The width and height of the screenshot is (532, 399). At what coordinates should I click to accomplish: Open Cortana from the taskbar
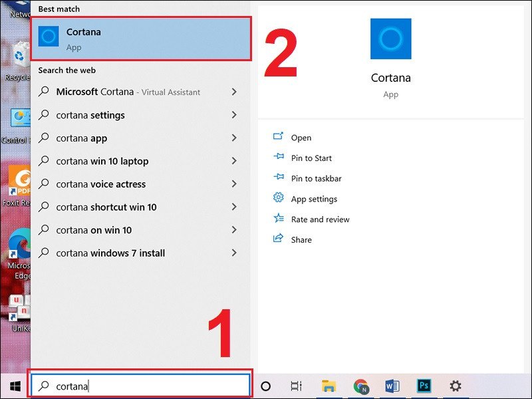coord(265,386)
